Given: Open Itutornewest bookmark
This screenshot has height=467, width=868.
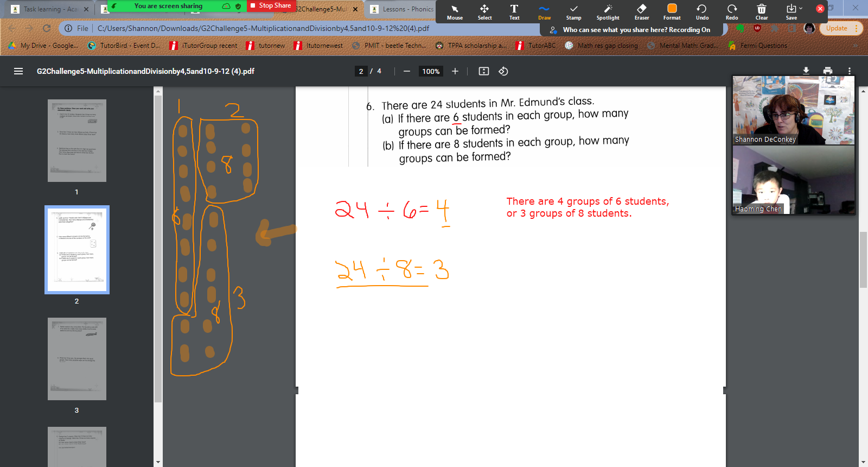Looking at the screenshot, I should pos(318,46).
